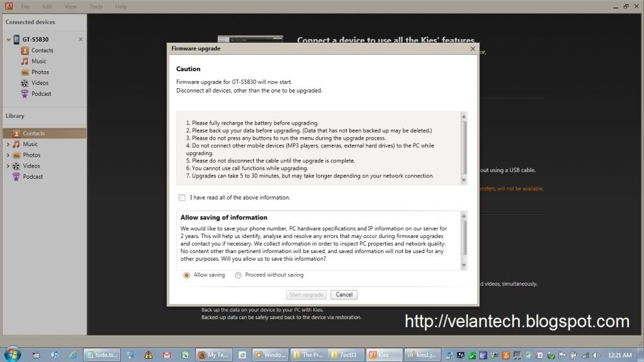Select the 'Allow saving' radio button
The width and height of the screenshot is (644, 362).
(x=186, y=275)
